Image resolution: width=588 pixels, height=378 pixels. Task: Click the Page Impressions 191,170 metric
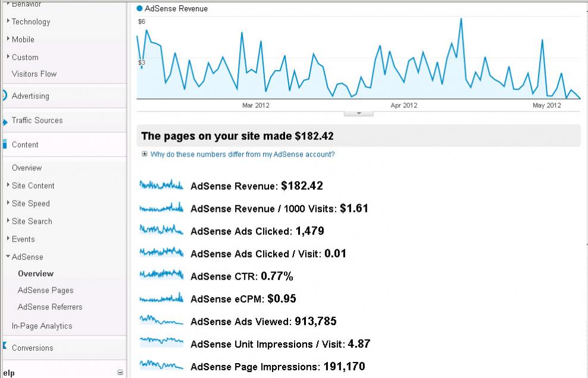point(278,366)
